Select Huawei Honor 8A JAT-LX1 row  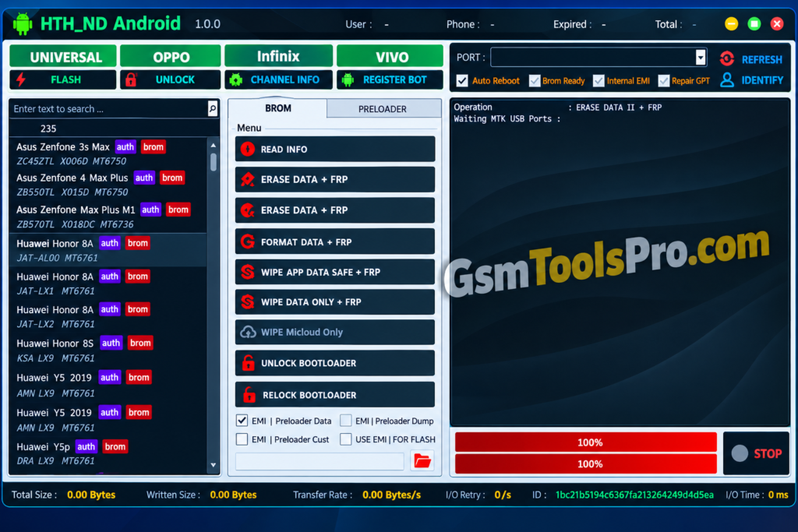[108, 284]
